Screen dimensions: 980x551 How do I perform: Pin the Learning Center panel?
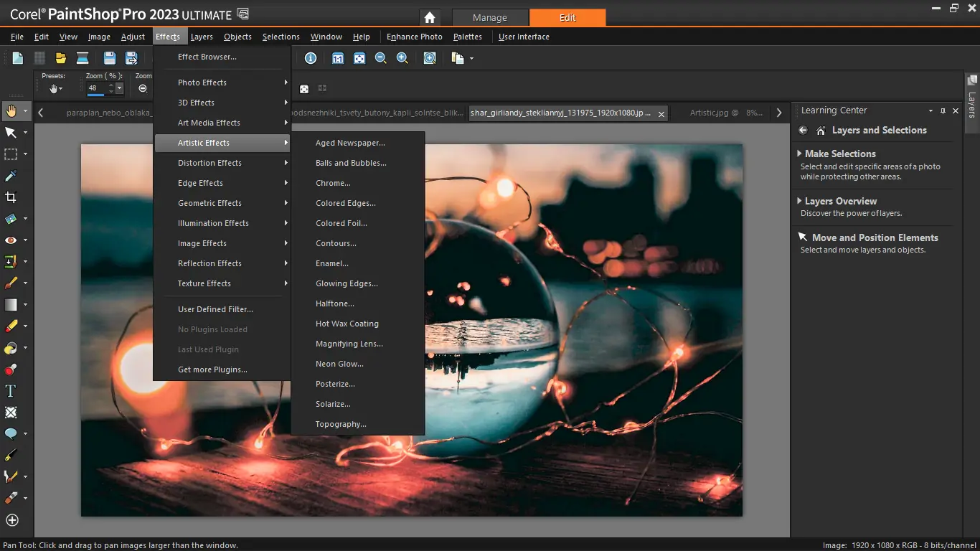pos(943,110)
